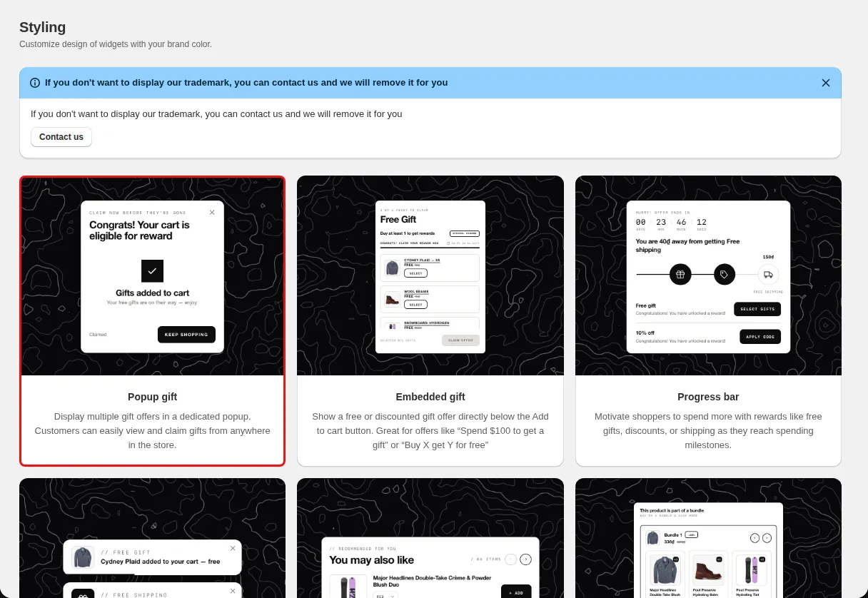868x598 pixels.
Task: Click the Progress bar description text
Action: click(x=708, y=431)
